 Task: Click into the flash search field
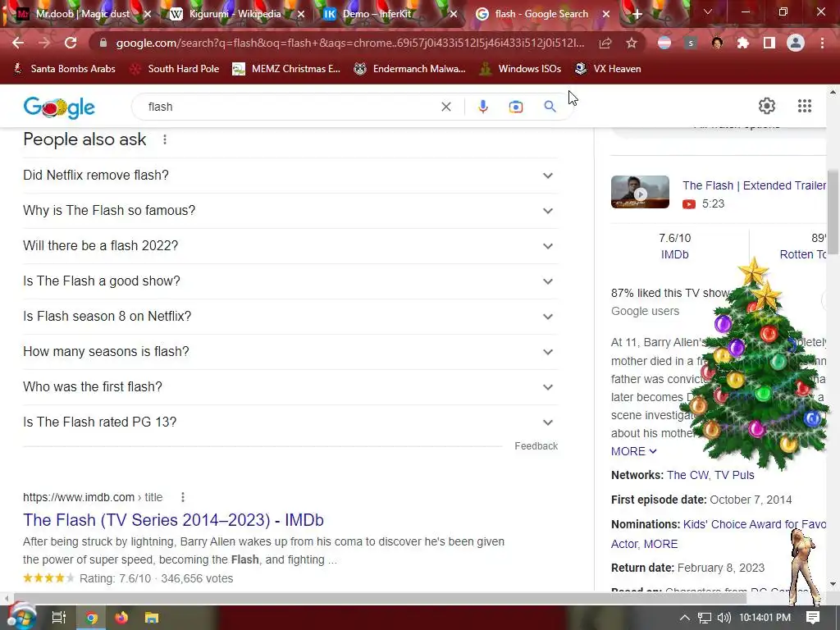coord(290,107)
